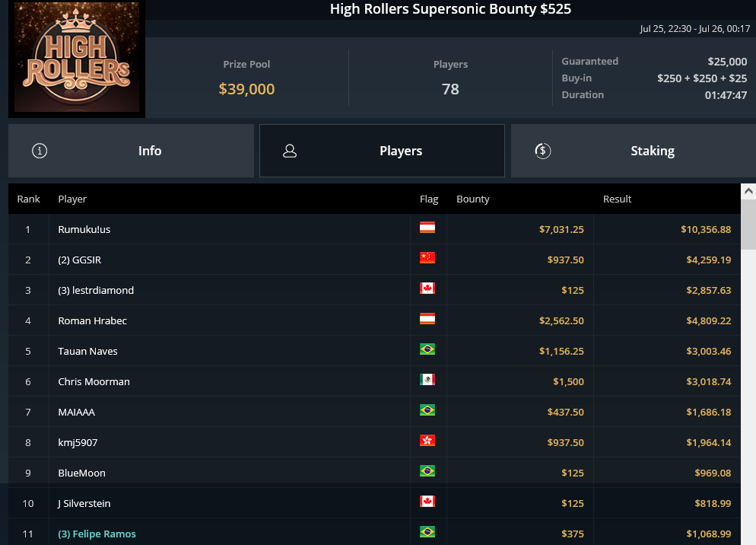The image size is (756, 545).
Task: Click result $3,018.74 for Chris Moorman
Action: tap(709, 381)
